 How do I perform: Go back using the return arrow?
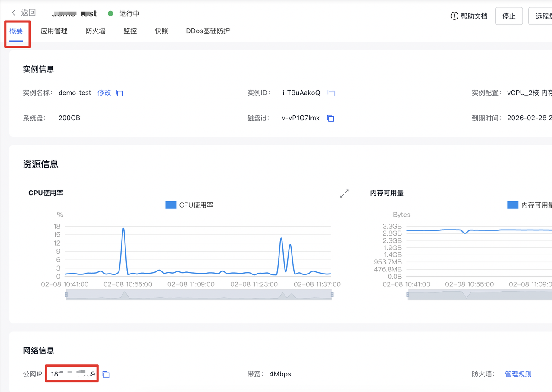coord(14,13)
